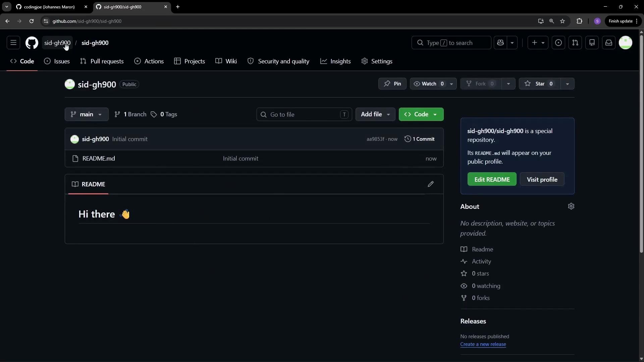Switch to the Issues tab
Screen dimensions: 644x362
57,61
